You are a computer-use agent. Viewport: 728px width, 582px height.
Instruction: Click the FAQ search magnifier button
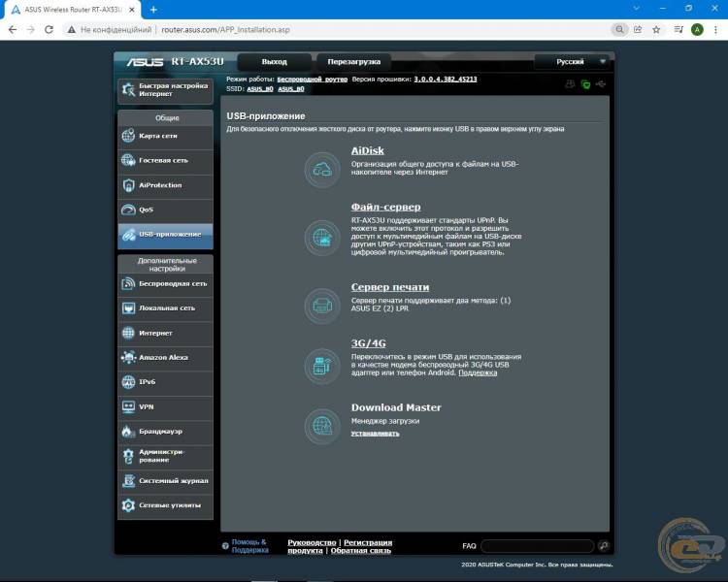coord(604,546)
